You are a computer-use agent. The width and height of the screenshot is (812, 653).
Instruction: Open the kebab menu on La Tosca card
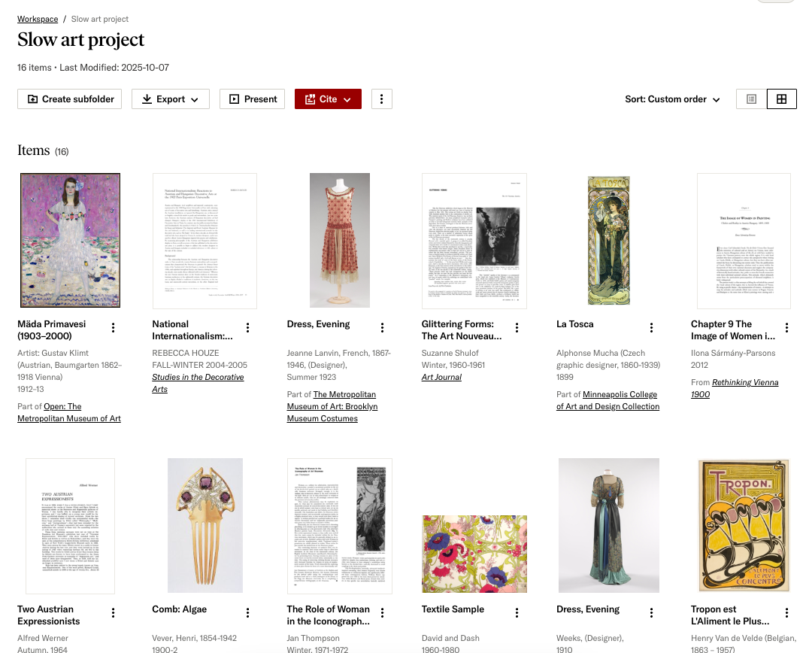(651, 327)
